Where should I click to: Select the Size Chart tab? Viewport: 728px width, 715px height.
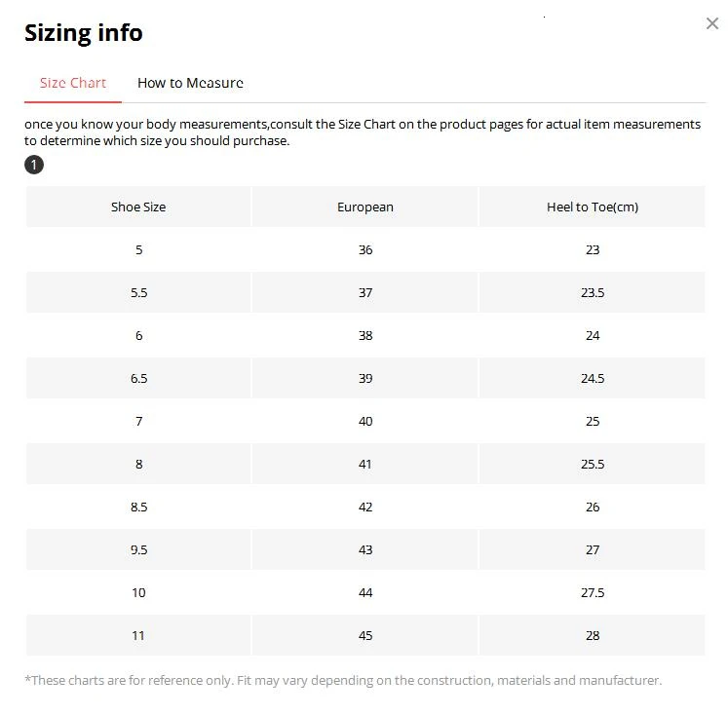tap(73, 83)
